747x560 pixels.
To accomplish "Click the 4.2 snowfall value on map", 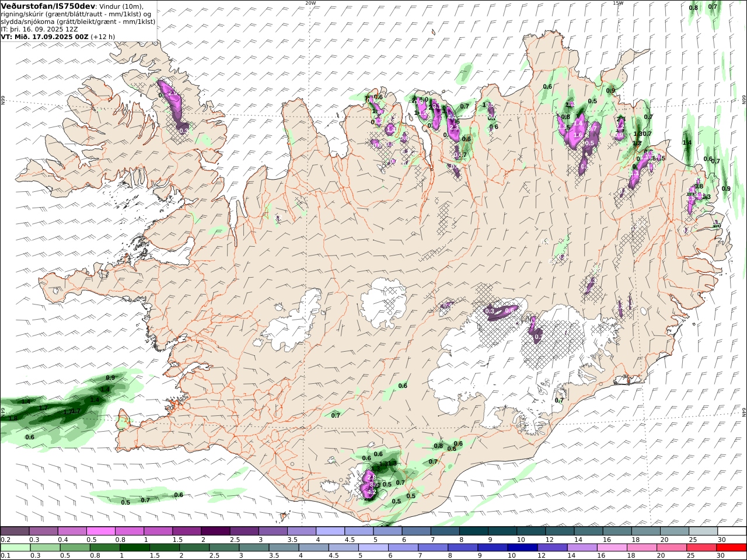I will point(371,492).
